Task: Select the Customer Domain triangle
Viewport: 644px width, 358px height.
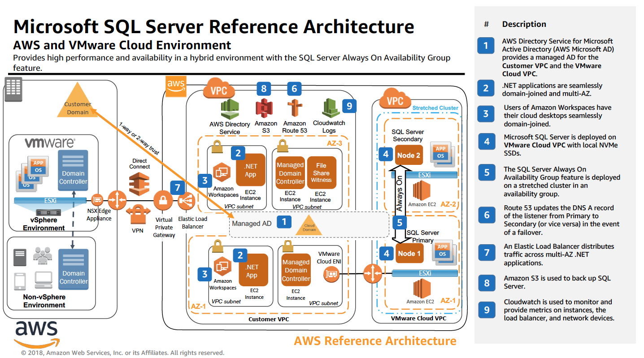Action: [78, 100]
